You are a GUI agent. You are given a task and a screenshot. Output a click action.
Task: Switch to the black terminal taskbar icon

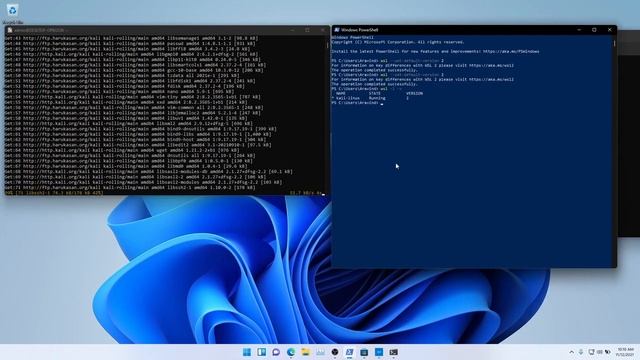click(393, 352)
